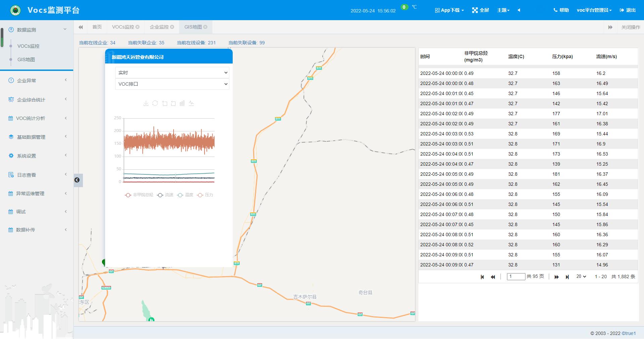Go to the next table page
The height and width of the screenshot is (339, 644).
tap(556, 277)
